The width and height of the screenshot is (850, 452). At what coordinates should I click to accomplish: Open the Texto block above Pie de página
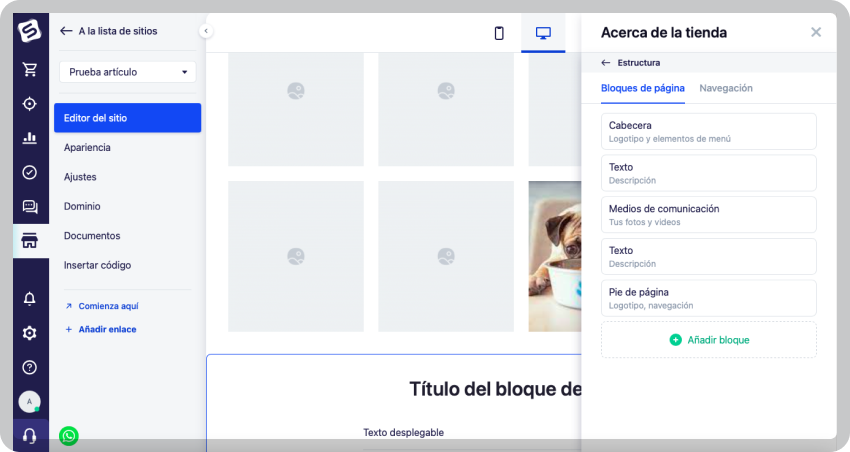pos(709,256)
